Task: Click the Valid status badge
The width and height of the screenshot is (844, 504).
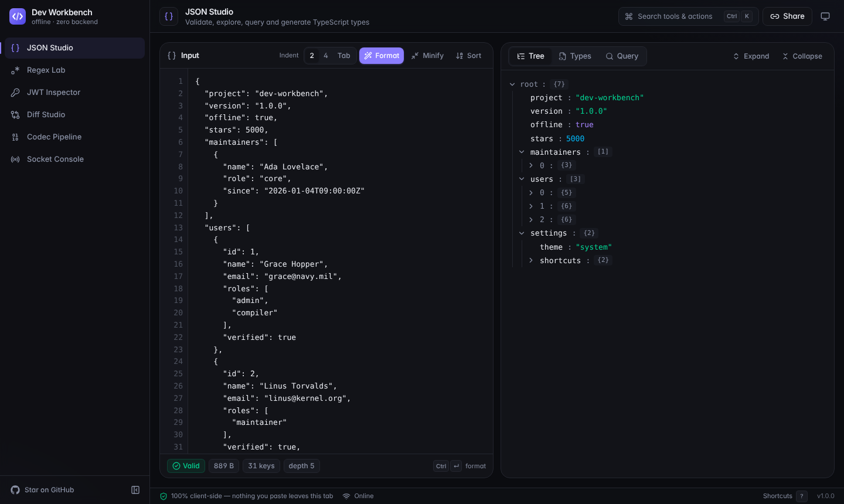Action: click(186, 466)
